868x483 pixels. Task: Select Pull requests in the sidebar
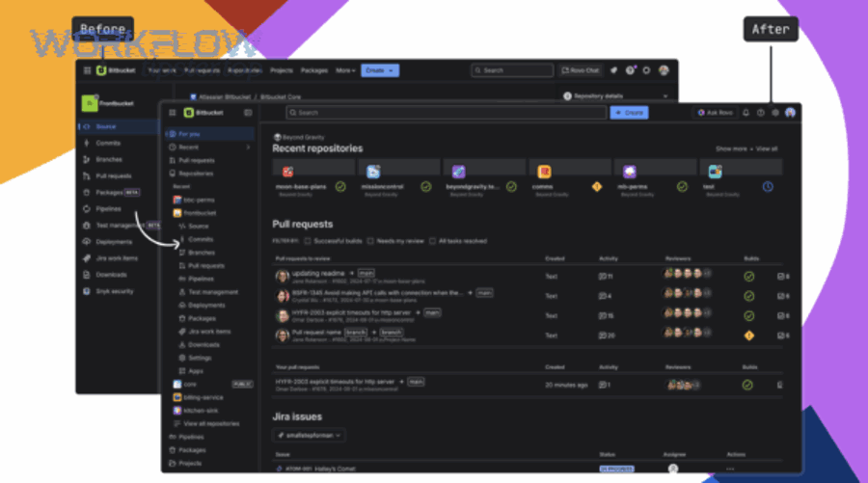197,160
